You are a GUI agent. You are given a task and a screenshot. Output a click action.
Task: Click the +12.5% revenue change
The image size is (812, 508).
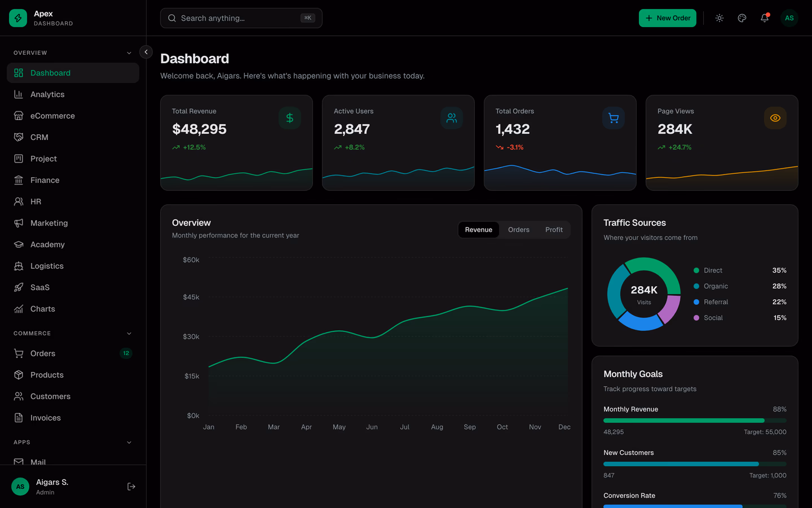(x=189, y=147)
